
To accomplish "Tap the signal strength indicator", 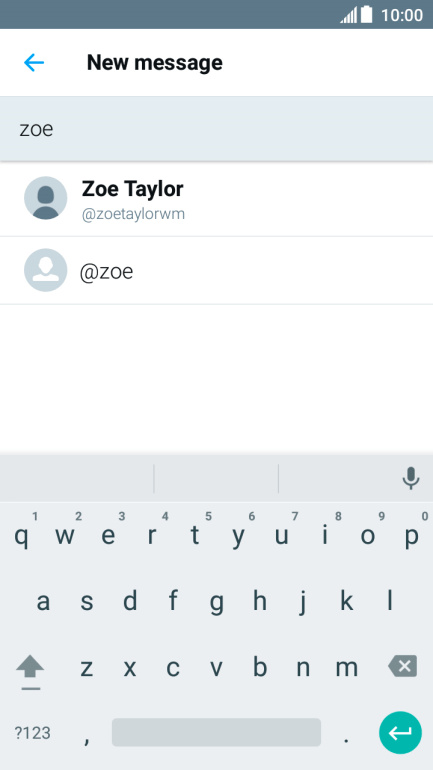I will [x=349, y=16].
